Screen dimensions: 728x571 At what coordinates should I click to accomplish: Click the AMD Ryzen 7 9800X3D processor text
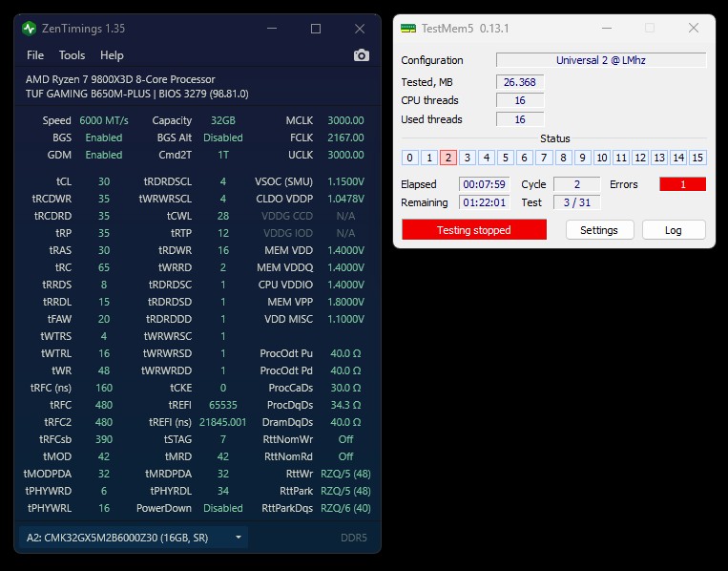click(x=120, y=79)
